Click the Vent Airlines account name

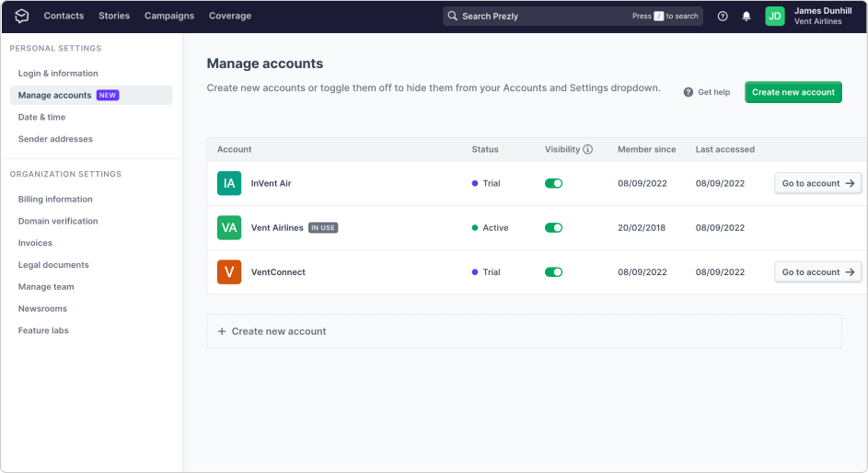(277, 227)
